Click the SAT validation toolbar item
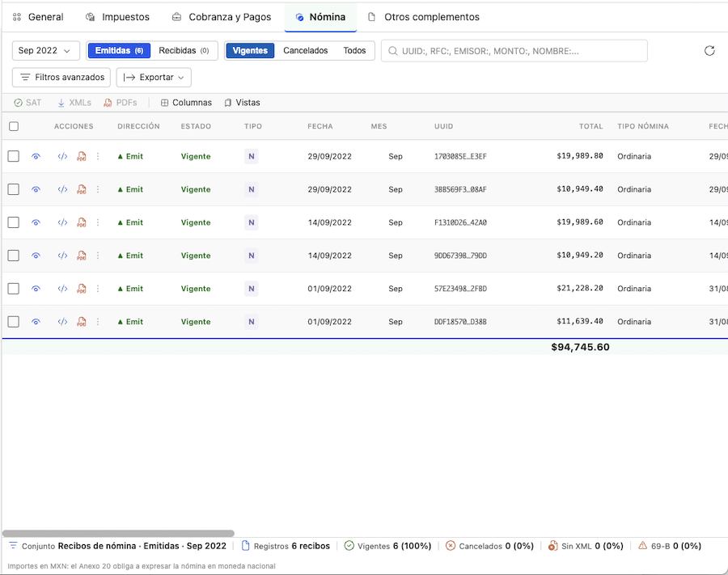This screenshot has width=728, height=575. click(x=28, y=103)
